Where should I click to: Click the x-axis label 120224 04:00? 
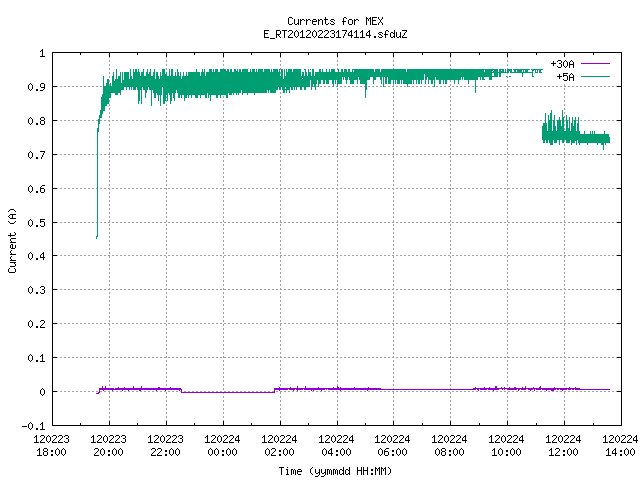click(336, 446)
